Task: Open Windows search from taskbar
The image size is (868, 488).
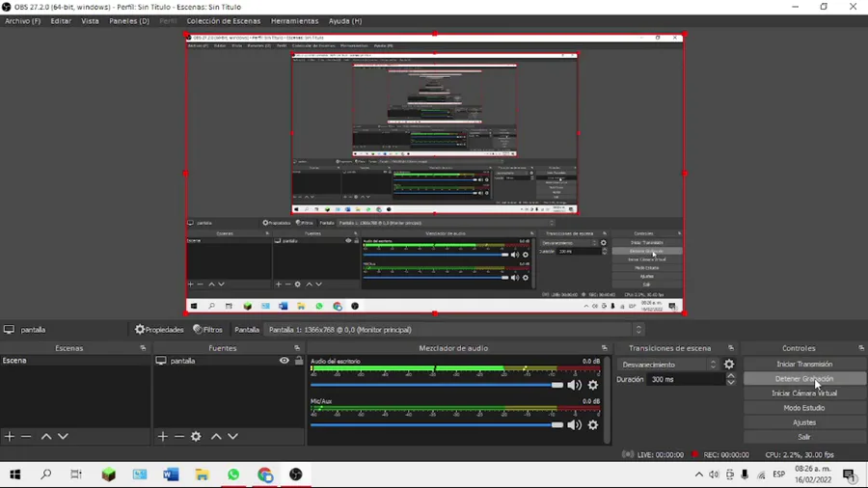Action: click(46, 474)
